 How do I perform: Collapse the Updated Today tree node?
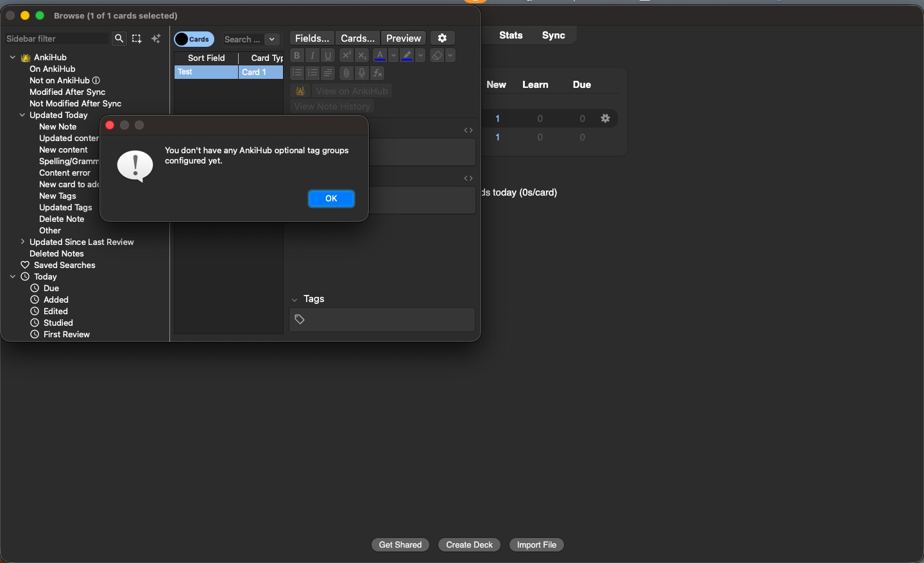pos(22,115)
